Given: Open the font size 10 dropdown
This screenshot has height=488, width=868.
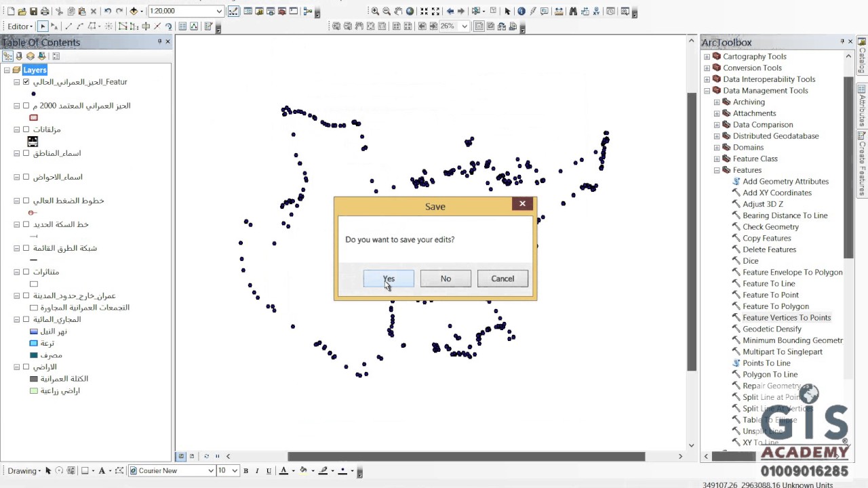Looking at the screenshot, I should point(235,470).
